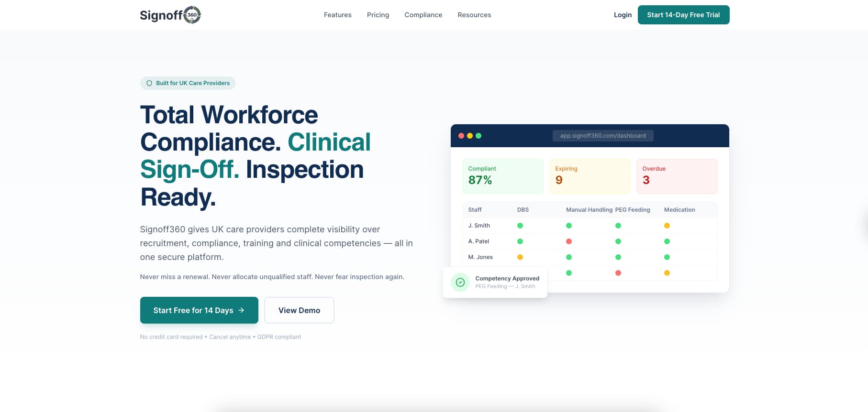868x412 pixels.
Task: Click the green window dot in mockup
Action: coord(479,136)
